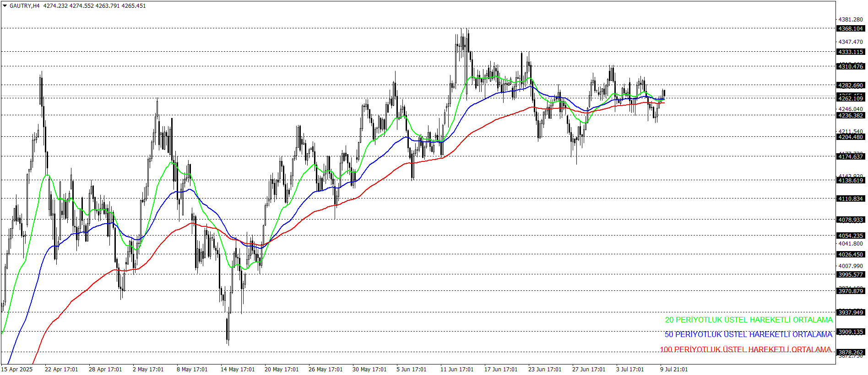Screen dimensions: 868x375
Task: Click the 4282.690 price level label
Action: [851, 85]
